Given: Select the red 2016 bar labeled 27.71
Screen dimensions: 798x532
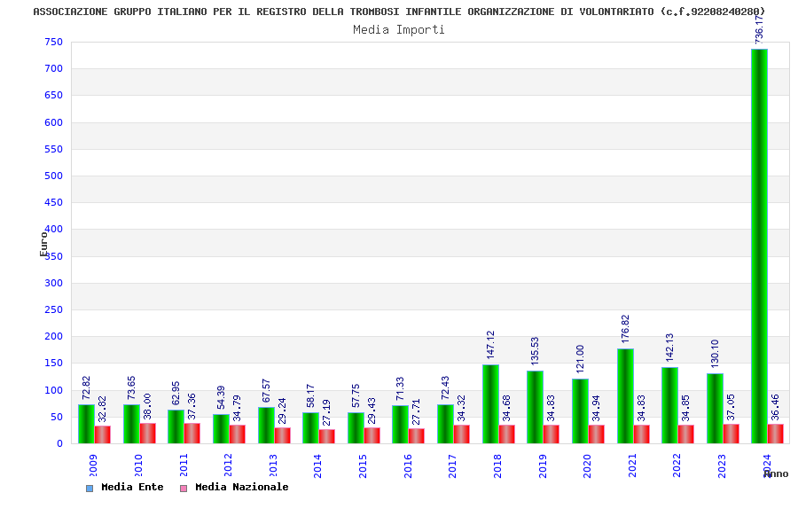Looking at the screenshot, I should point(417,436).
